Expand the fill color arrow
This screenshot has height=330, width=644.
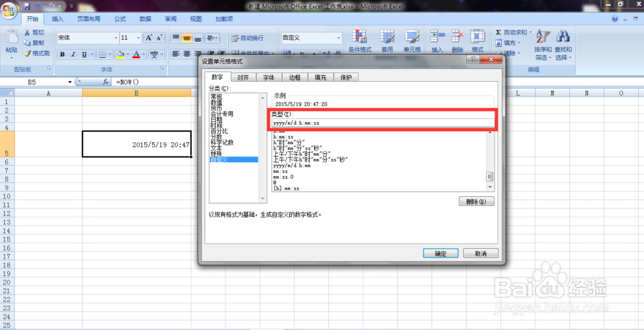[x=128, y=54]
